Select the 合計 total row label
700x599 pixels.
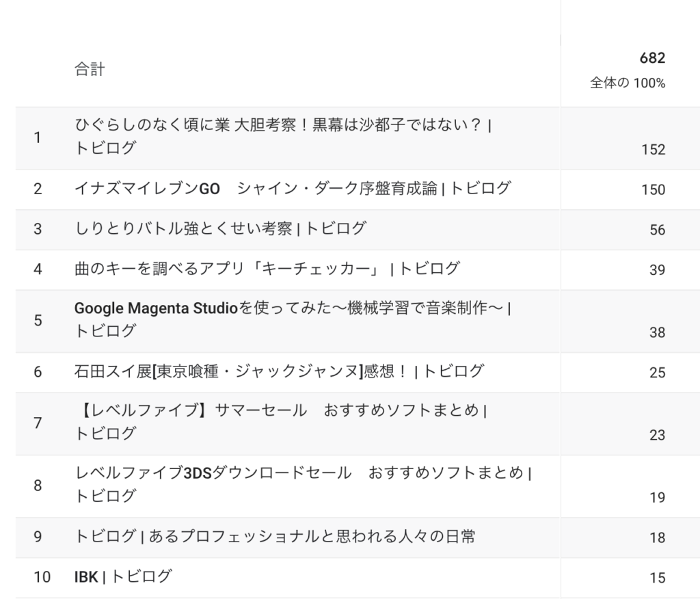point(90,69)
